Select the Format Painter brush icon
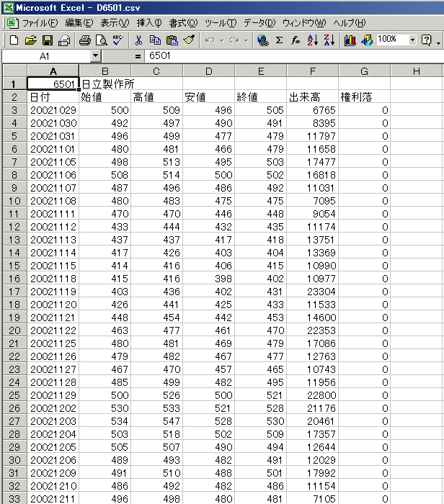 click(189, 40)
